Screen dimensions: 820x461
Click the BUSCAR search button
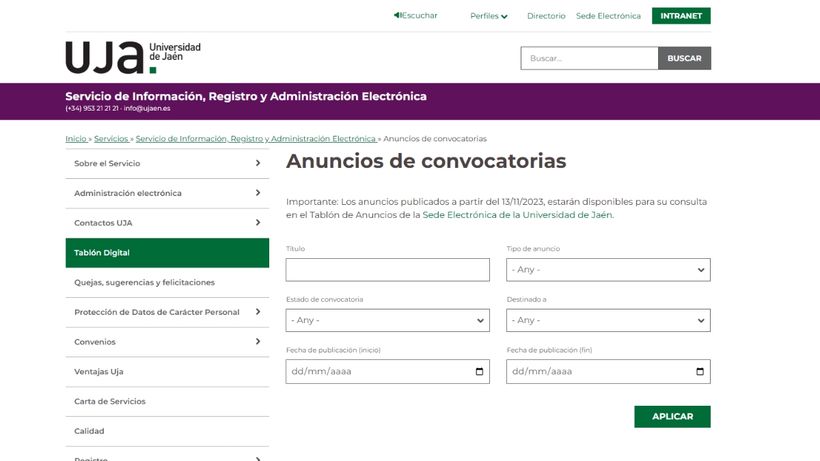pos(684,58)
